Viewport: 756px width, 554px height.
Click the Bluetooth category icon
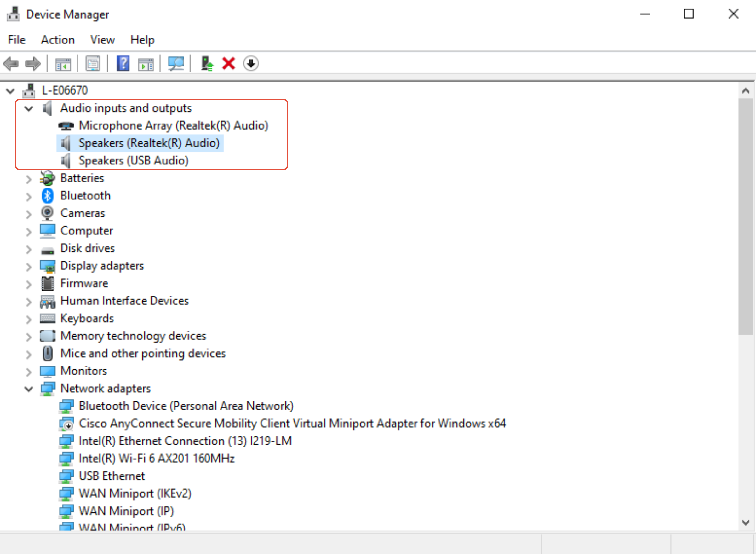click(47, 195)
